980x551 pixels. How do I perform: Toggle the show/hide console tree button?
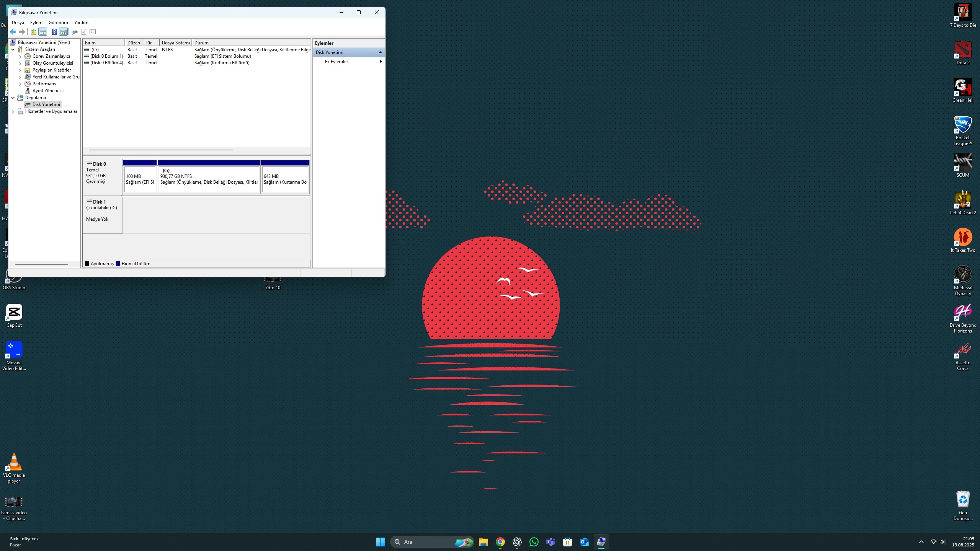[x=43, y=32]
